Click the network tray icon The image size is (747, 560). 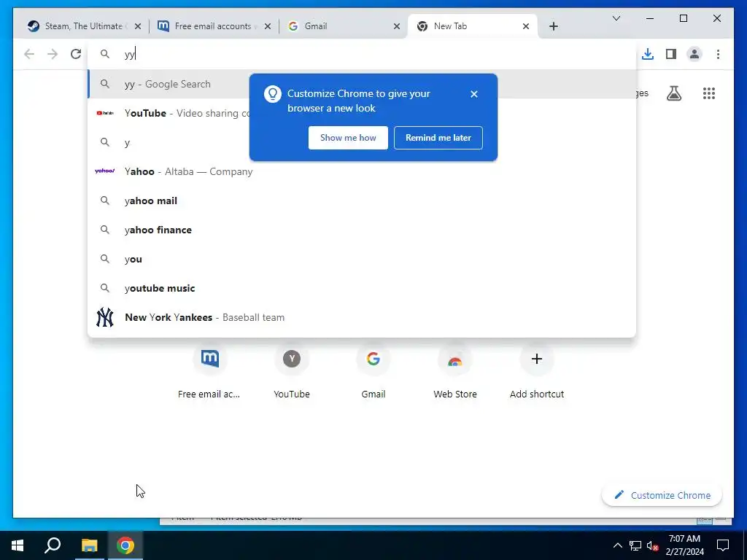pyautogui.click(x=635, y=545)
